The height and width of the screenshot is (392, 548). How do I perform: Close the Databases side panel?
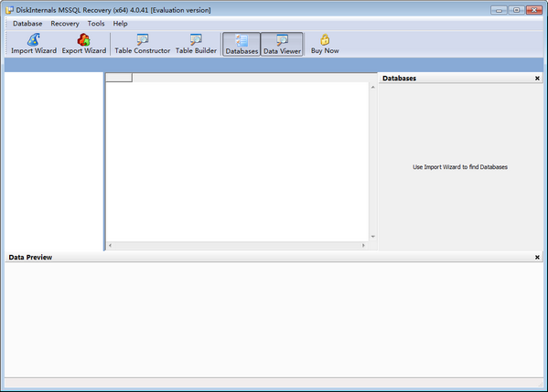(x=537, y=79)
